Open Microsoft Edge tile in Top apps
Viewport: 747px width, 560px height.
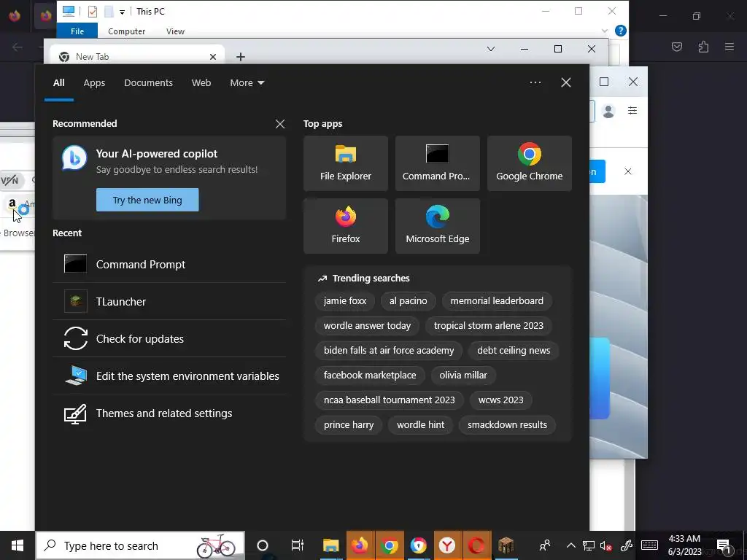(438, 226)
